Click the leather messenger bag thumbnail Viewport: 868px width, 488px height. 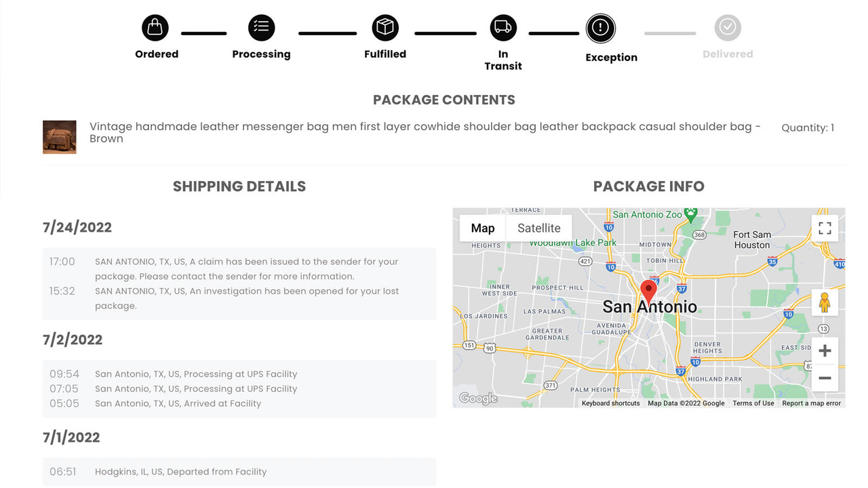59,137
